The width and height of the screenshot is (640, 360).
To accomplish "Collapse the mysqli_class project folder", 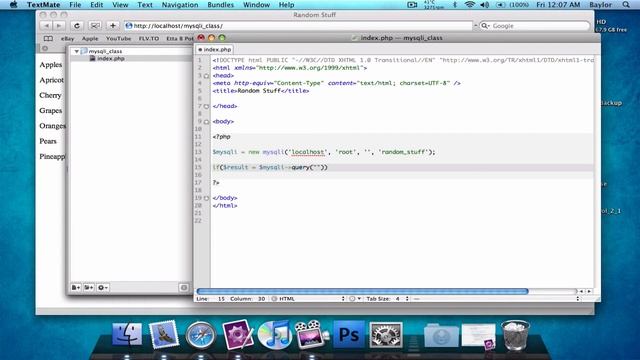I will [76, 51].
